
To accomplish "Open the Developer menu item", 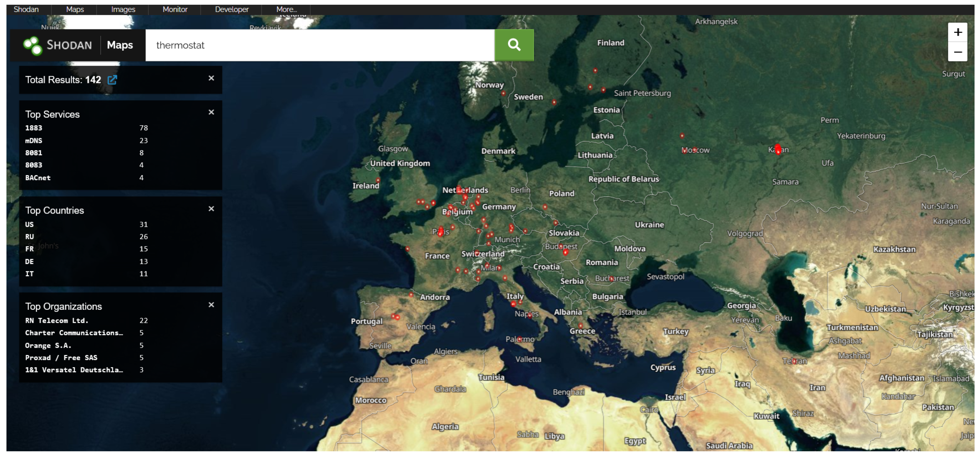I will coord(231,9).
